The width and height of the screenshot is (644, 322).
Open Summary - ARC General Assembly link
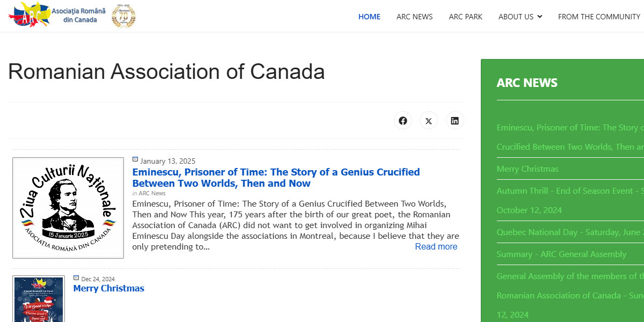coord(561,254)
